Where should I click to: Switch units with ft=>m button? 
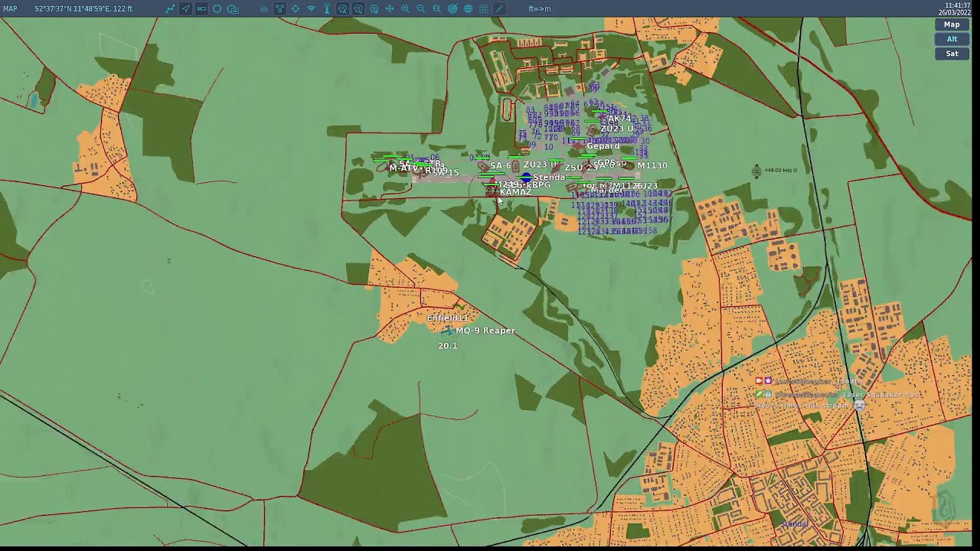pyautogui.click(x=540, y=9)
